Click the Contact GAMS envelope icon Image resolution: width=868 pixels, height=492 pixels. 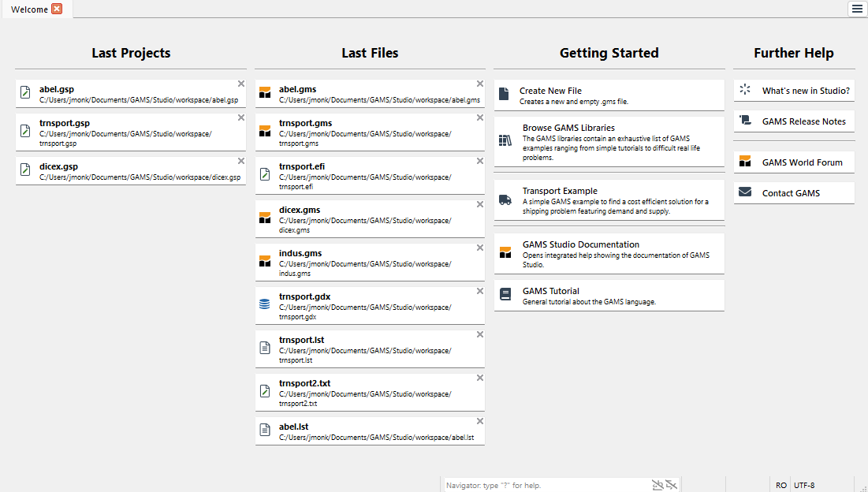point(744,192)
